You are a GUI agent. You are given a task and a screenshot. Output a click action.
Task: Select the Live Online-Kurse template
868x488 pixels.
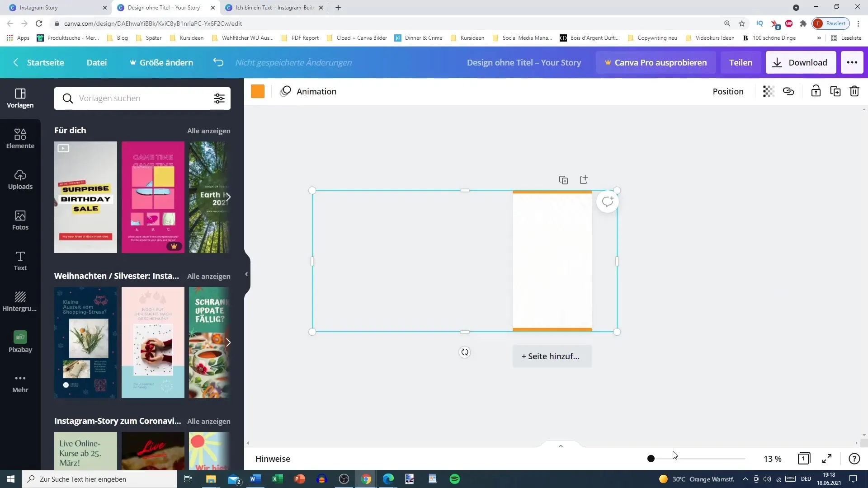pos(85,451)
